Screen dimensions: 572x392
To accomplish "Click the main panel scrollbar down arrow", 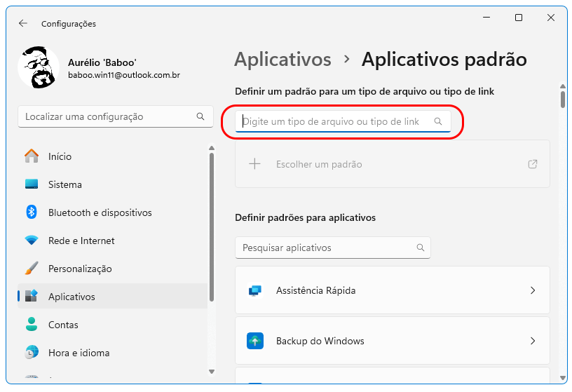I will 563,378.
